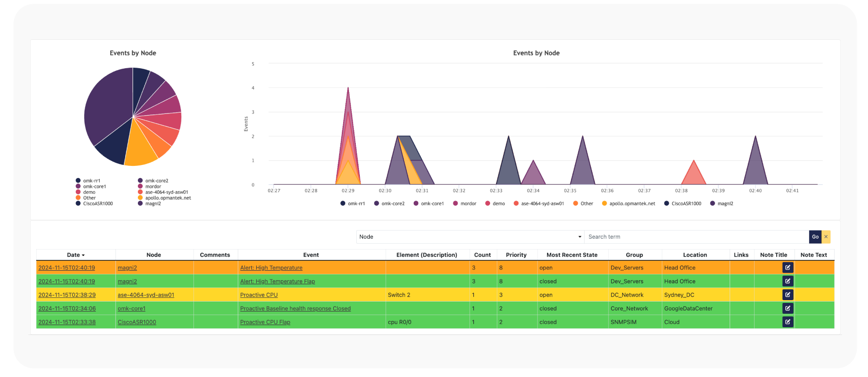
Task: Edit note for High Temperature Flap row
Action: click(x=788, y=281)
